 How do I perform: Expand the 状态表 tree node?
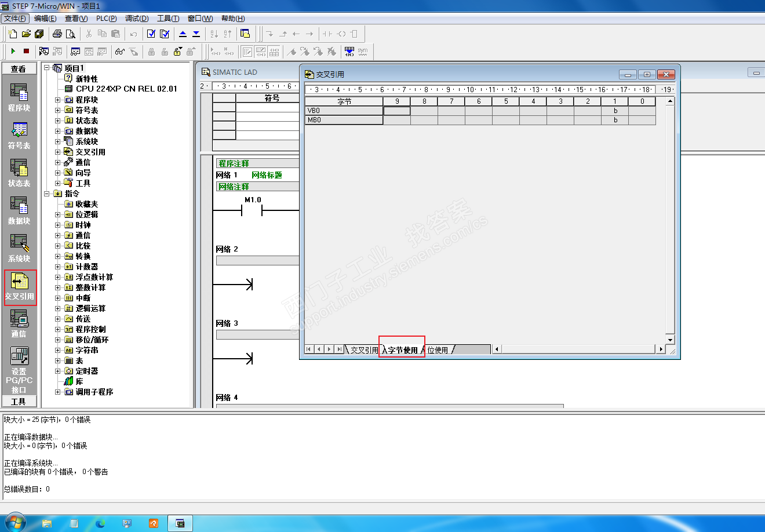coord(58,121)
